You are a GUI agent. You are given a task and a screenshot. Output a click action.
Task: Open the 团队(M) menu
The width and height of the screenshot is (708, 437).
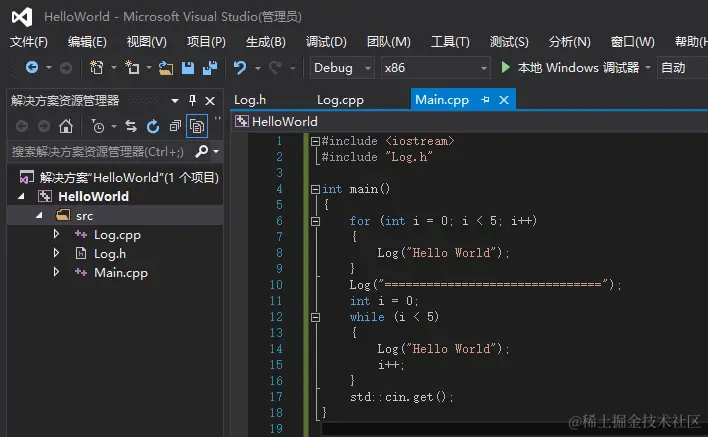(389, 42)
